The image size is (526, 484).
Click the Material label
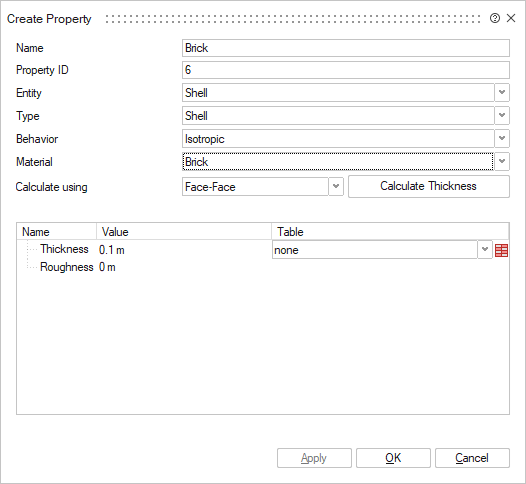[34, 162]
